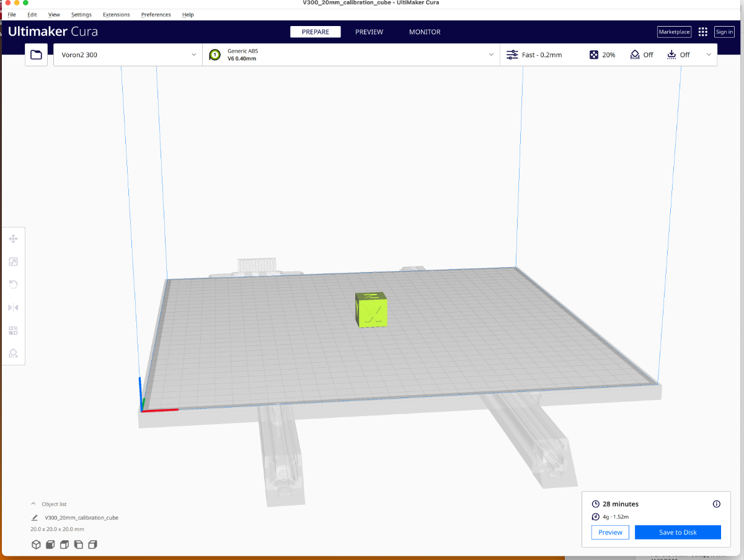Open the Help menu
744x560 pixels.
pos(188,14)
